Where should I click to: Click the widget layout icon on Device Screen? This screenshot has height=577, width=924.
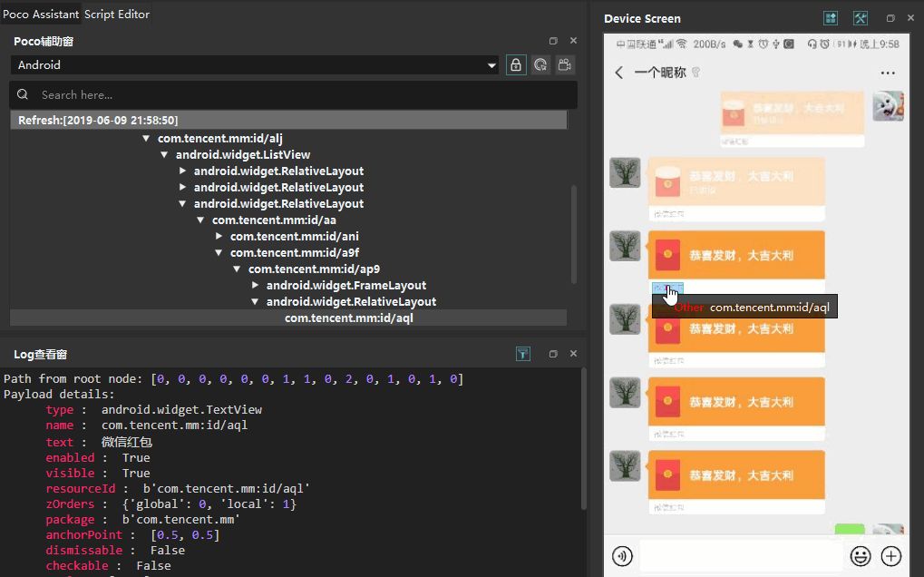coord(831,17)
